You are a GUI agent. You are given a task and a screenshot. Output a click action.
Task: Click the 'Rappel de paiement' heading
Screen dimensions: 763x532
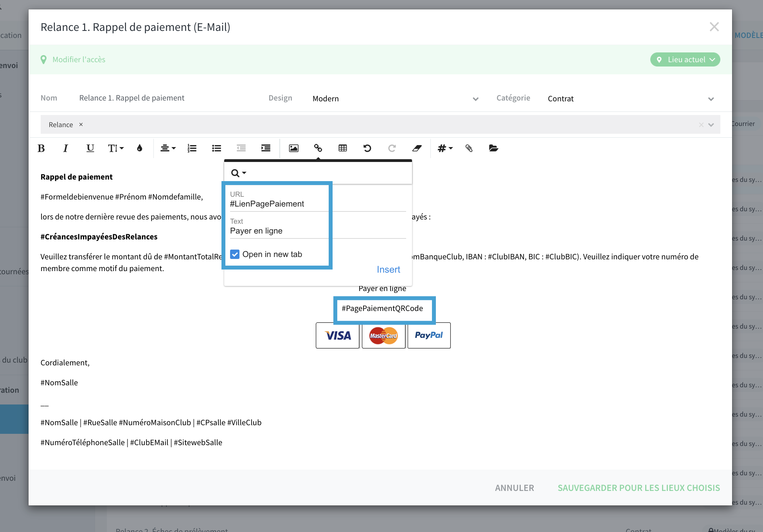tap(76, 177)
